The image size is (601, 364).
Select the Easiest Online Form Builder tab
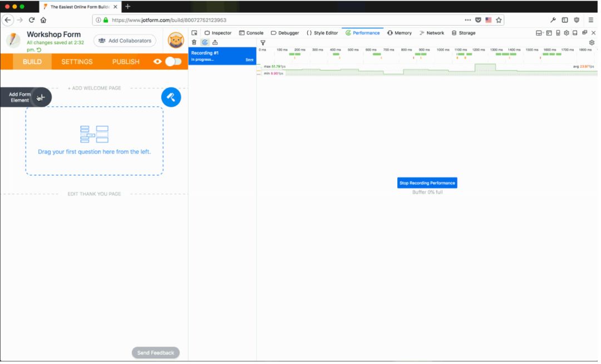coord(80,7)
